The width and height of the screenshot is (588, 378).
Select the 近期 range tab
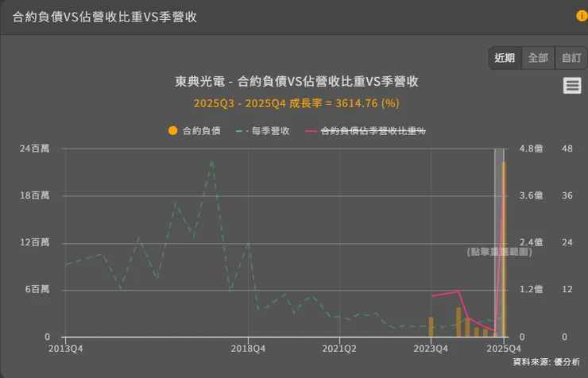pyautogui.click(x=505, y=58)
